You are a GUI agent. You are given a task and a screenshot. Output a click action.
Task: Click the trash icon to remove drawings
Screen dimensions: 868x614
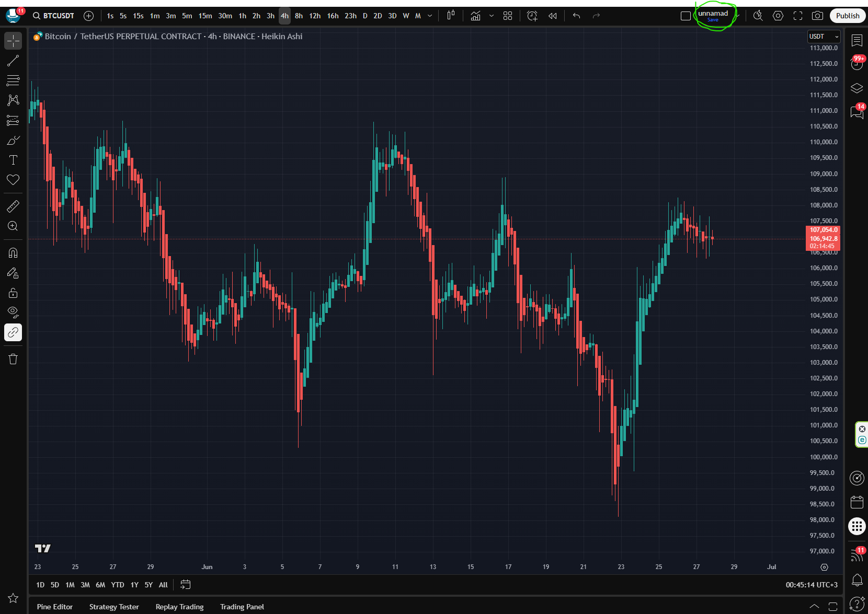tap(13, 359)
